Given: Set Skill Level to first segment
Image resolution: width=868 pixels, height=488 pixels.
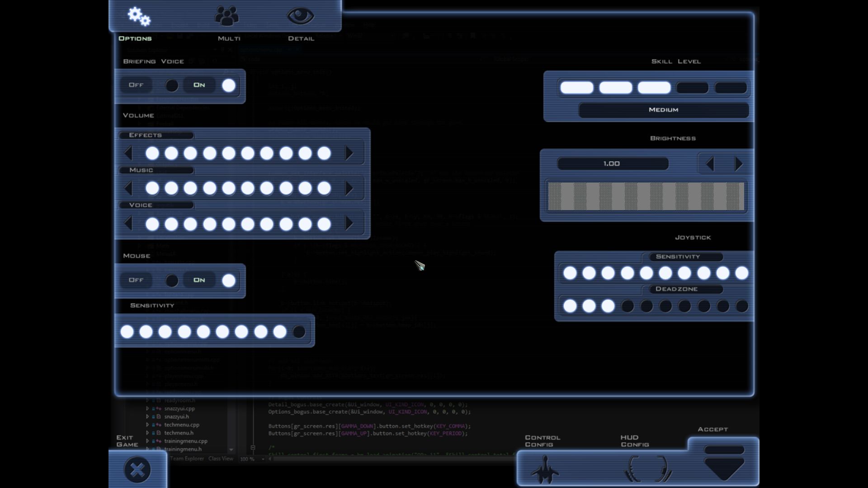Looking at the screenshot, I should point(577,88).
